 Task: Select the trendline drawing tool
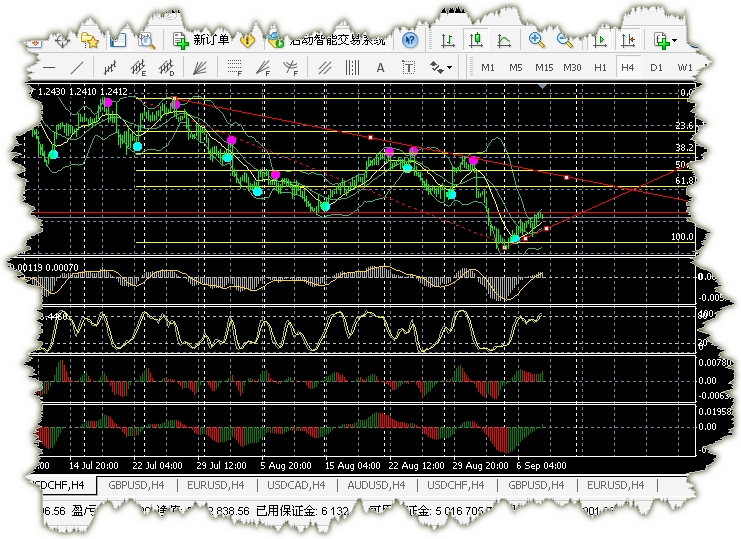[77, 68]
